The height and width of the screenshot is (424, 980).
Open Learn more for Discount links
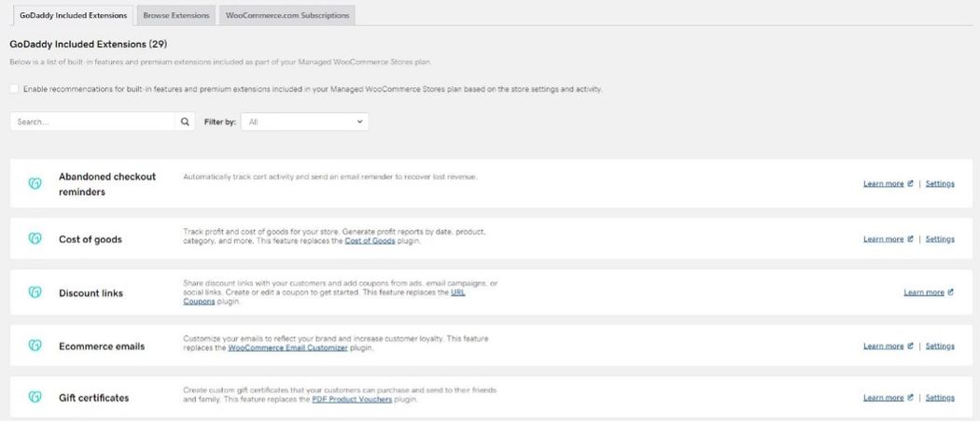(924, 292)
